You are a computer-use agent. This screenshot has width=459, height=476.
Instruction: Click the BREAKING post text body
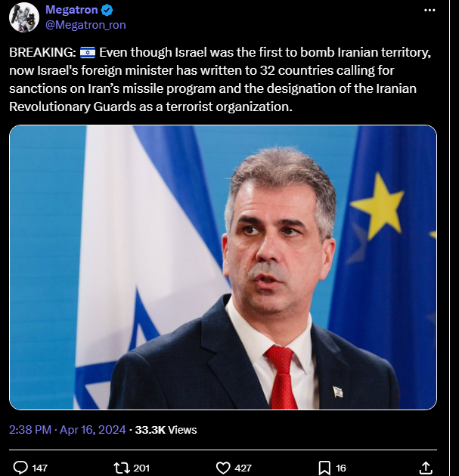tap(220, 79)
